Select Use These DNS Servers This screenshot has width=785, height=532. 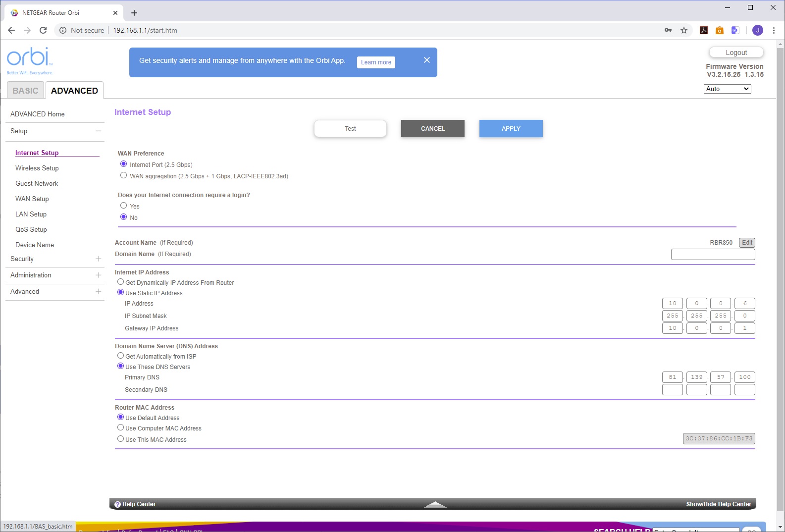pyautogui.click(x=120, y=366)
